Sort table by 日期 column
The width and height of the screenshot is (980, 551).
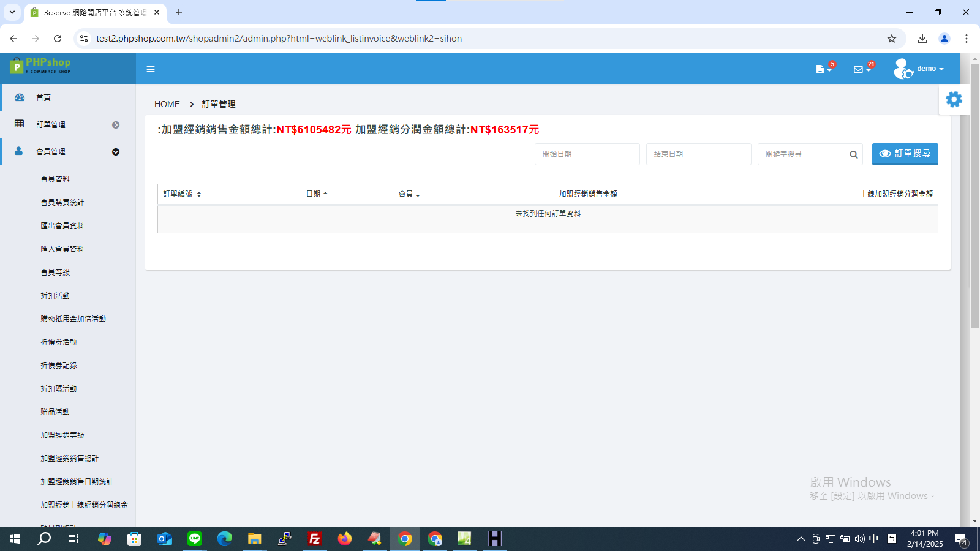point(317,194)
